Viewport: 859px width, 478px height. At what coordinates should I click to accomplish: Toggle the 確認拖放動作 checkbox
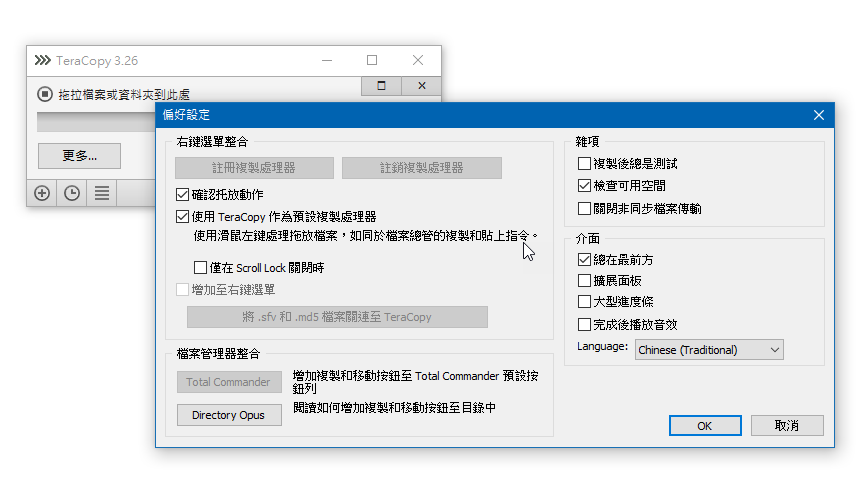(x=182, y=194)
